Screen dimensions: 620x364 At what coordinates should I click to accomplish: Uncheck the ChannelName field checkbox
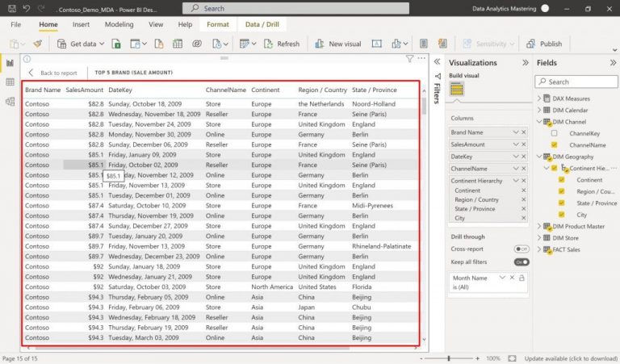pos(555,145)
